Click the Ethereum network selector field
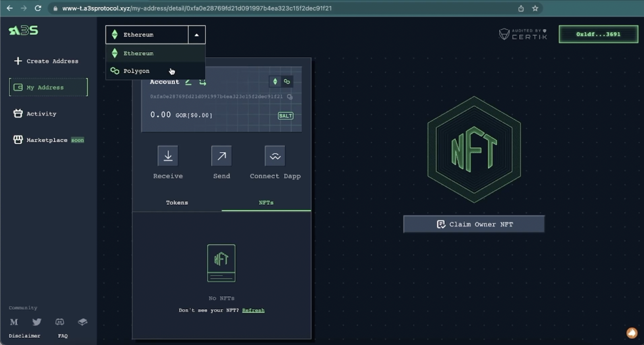Image resolution: width=644 pixels, height=345 pixels. [147, 35]
